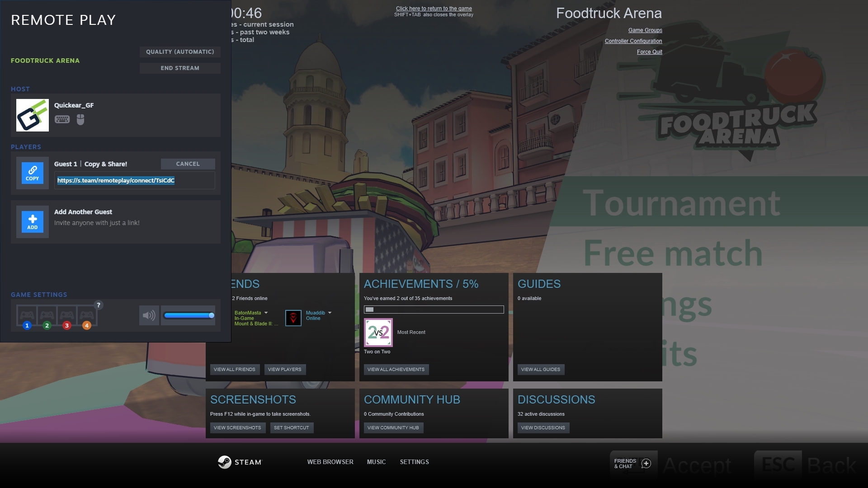Image resolution: width=868 pixels, height=488 pixels.
Task: Select controller slot 4
Action: coord(87,317)
